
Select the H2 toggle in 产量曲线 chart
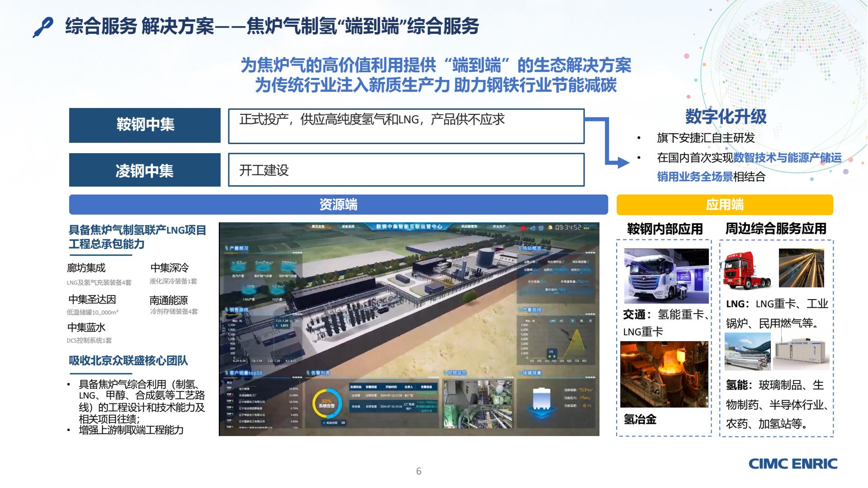561,321
